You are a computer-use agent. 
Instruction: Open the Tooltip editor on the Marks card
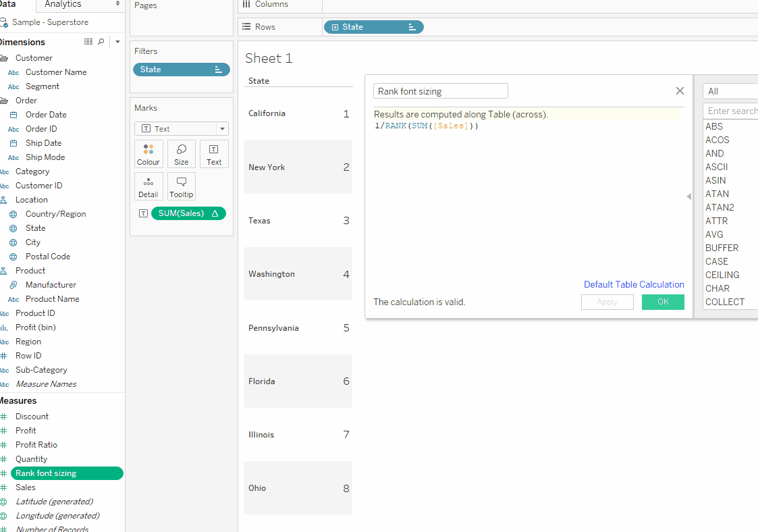181,186
